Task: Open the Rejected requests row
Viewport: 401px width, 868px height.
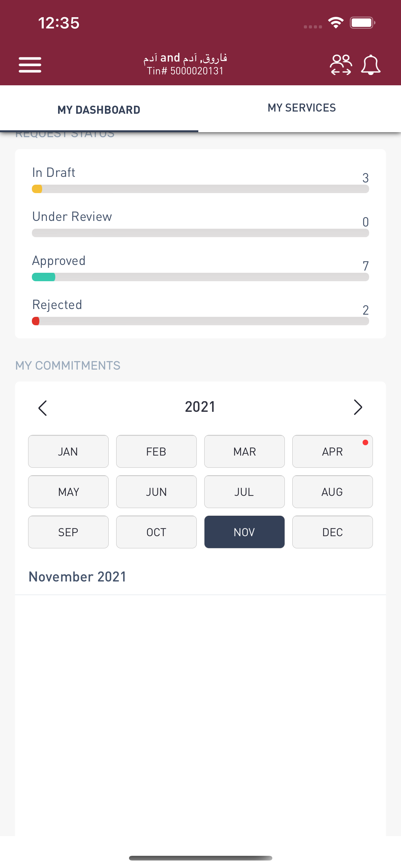Action: click(200, 312)
